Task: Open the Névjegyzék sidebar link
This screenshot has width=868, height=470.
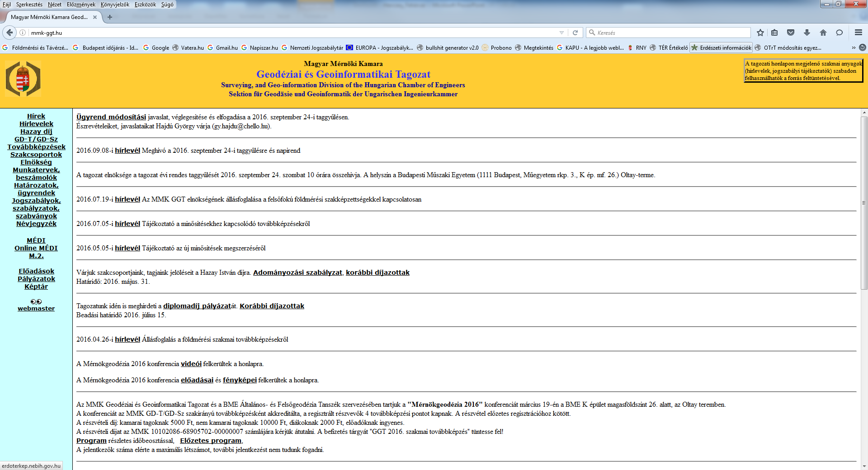Action: (x=36, y=224)
